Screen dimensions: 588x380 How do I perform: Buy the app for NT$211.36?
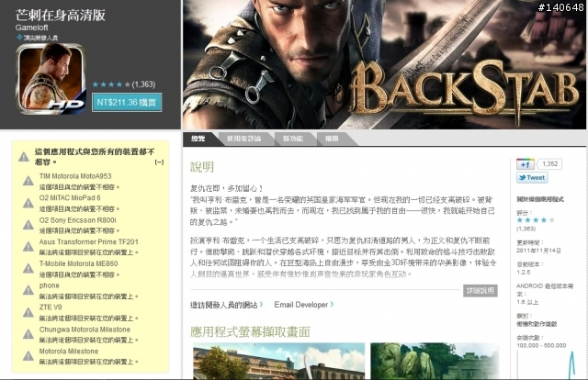click(127, 102)
